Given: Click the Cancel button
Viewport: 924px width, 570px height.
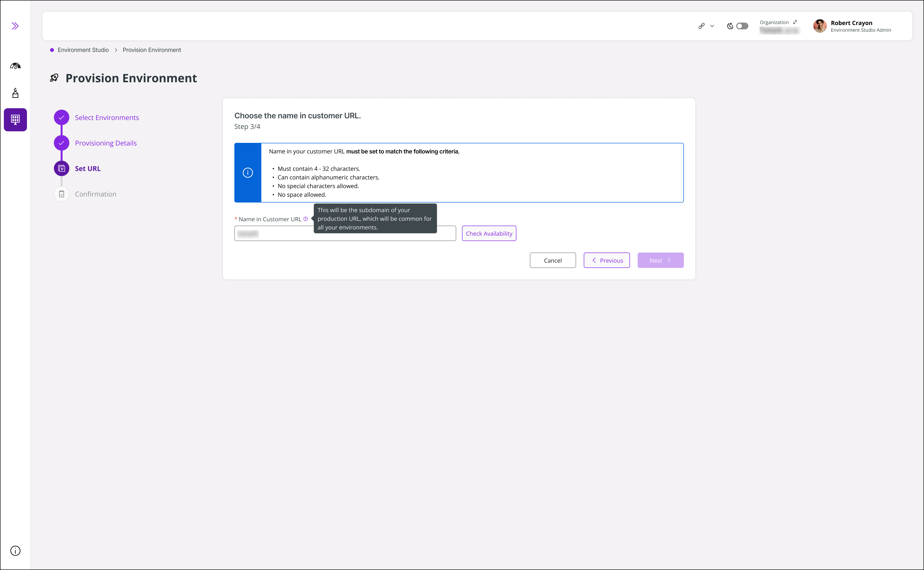Looking at the screenshot, I should [x=553, y=260].
